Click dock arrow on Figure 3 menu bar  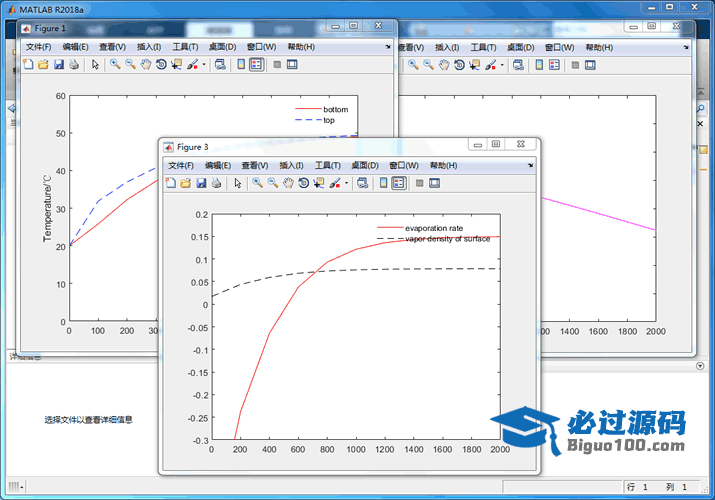point(530,165)
